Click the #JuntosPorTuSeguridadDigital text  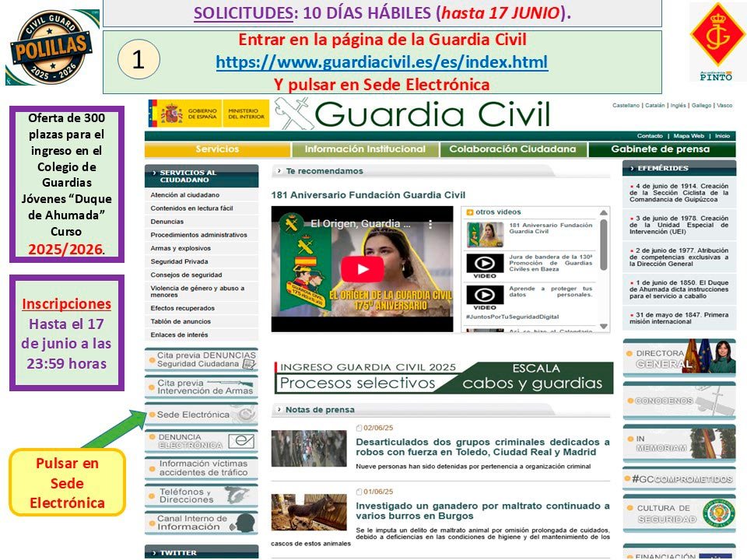pyautogui.click(x=512, y=317)
